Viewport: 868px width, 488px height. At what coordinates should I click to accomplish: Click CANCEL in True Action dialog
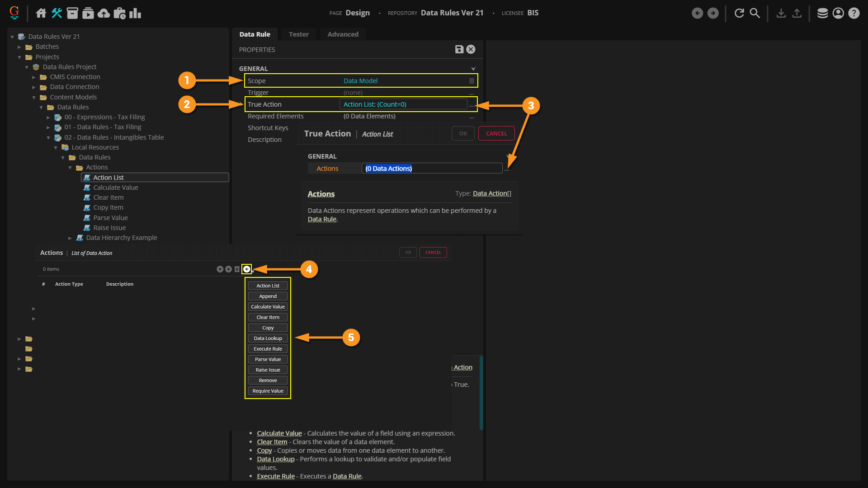(x=496, y=134)
